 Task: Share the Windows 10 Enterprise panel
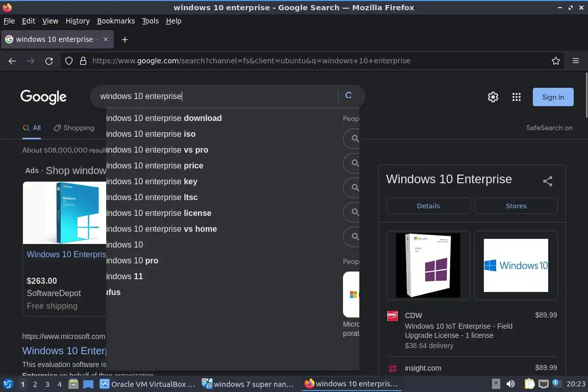click(548, 181)
